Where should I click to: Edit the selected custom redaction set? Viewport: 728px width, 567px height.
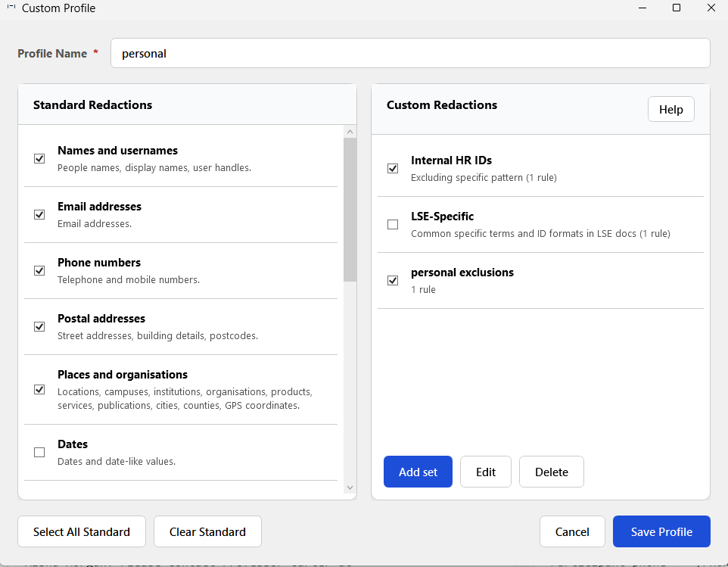tap(485, 472)
